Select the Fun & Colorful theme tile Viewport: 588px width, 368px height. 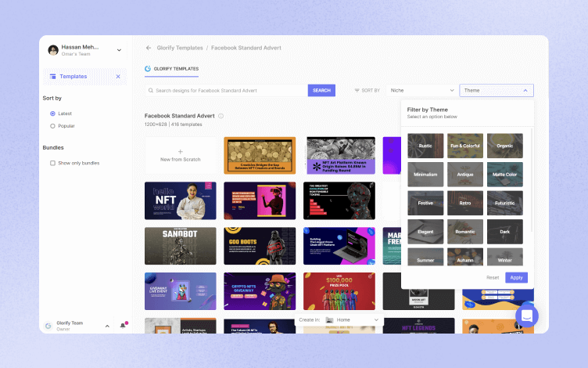[x=465, y=146]
